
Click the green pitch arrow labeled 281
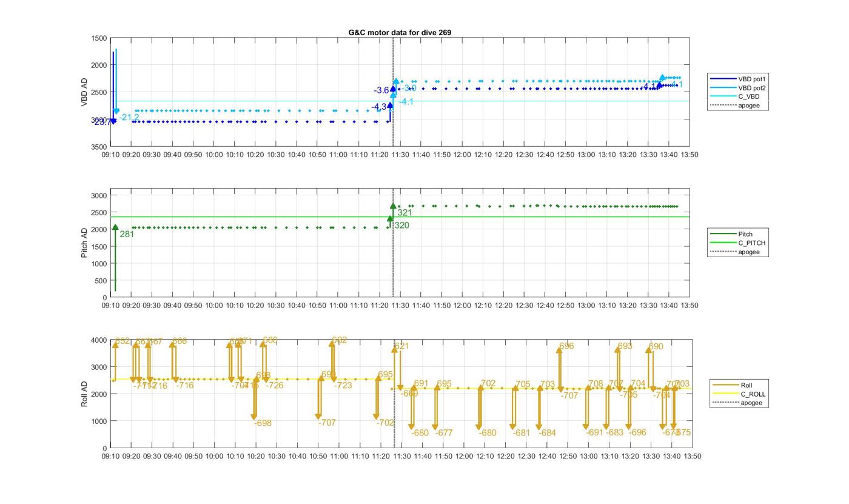coord(115,258)
